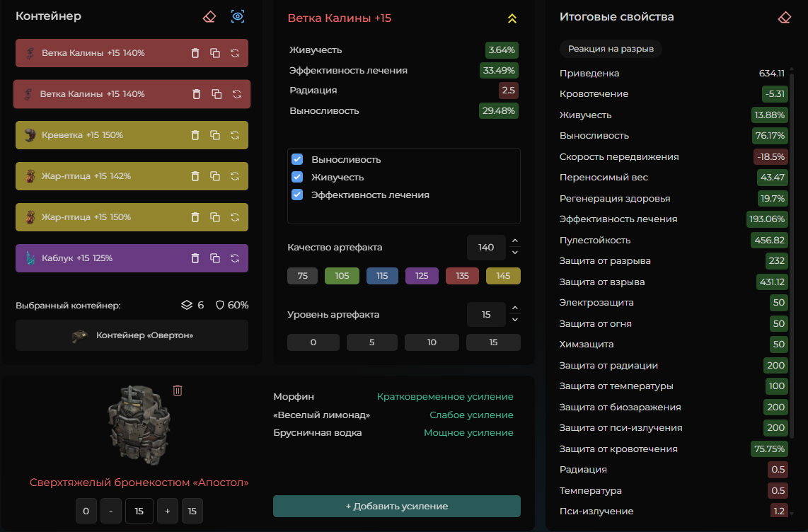Replace the Креветка +15 150% artifact via refresh icon
The width and height of the screenshot is (808, 532).
pyautogui.click(x=235, y=135)
